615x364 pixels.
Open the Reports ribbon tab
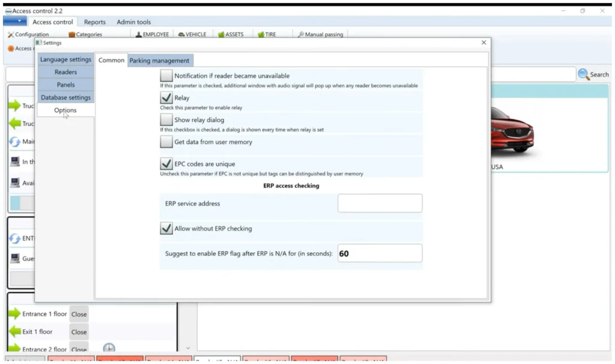point(94,22)
